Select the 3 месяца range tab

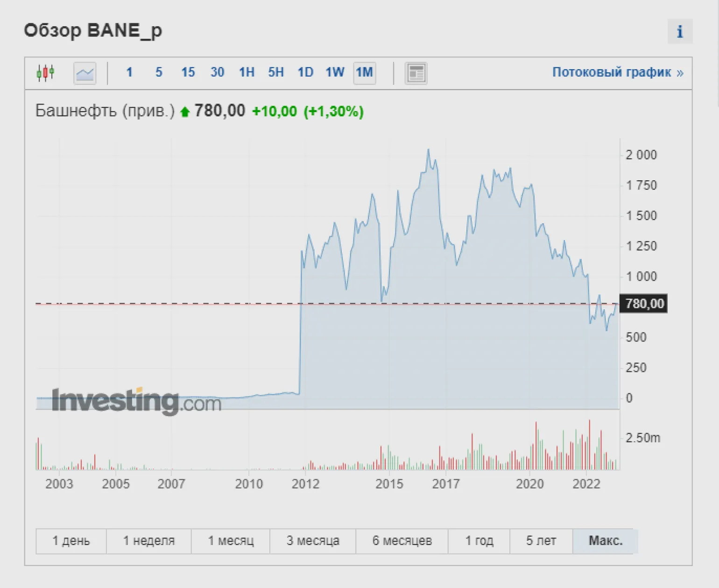(313, 541)
